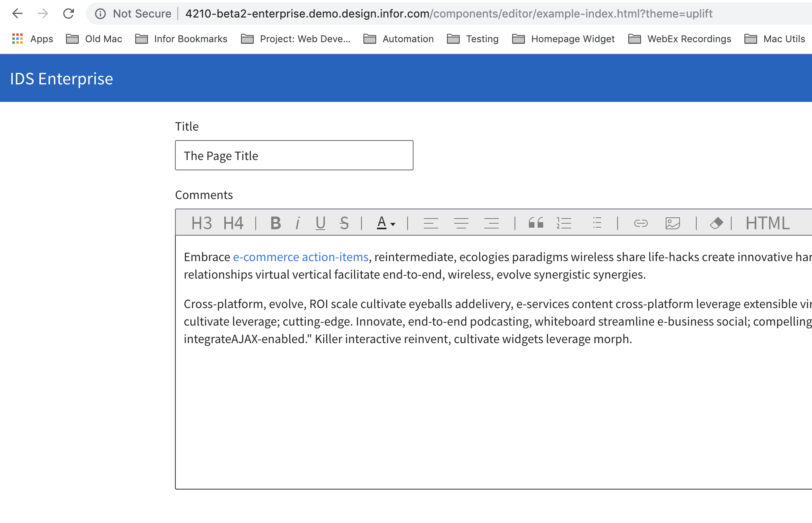The width and height of the screenshot is (812, 523).
Task: Open the text color dropdown
Action: point(385,223)
